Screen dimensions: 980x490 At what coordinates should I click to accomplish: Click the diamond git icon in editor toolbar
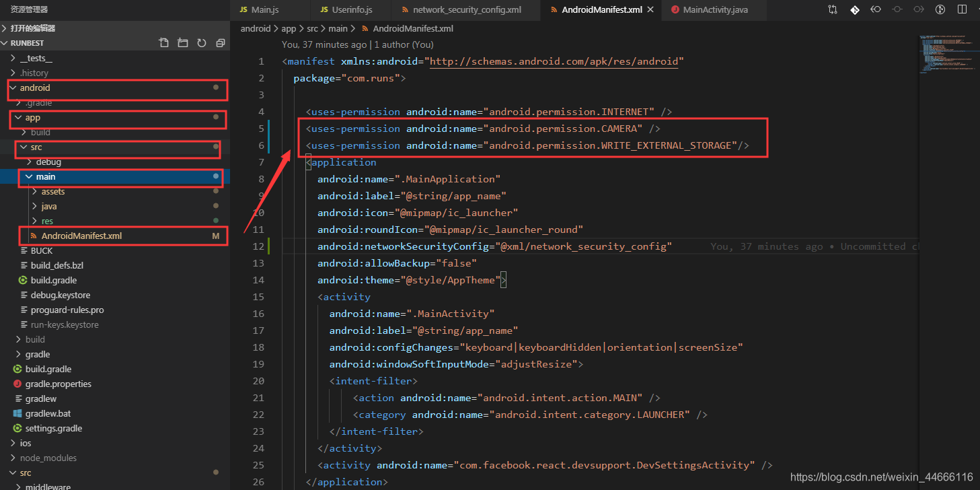click(x=854, y=10)
